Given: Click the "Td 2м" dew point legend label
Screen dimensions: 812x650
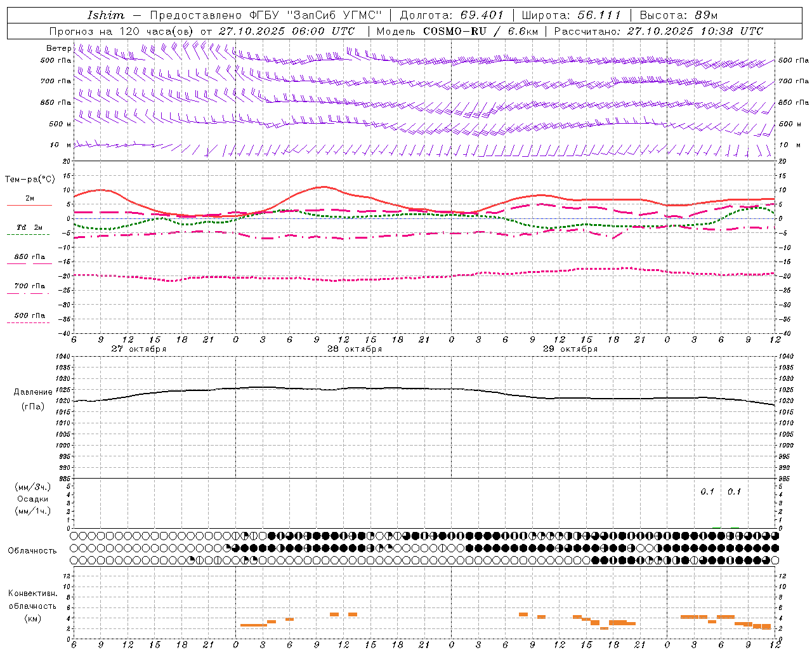Looking at the screenshot, I should (x=30, y=227).
